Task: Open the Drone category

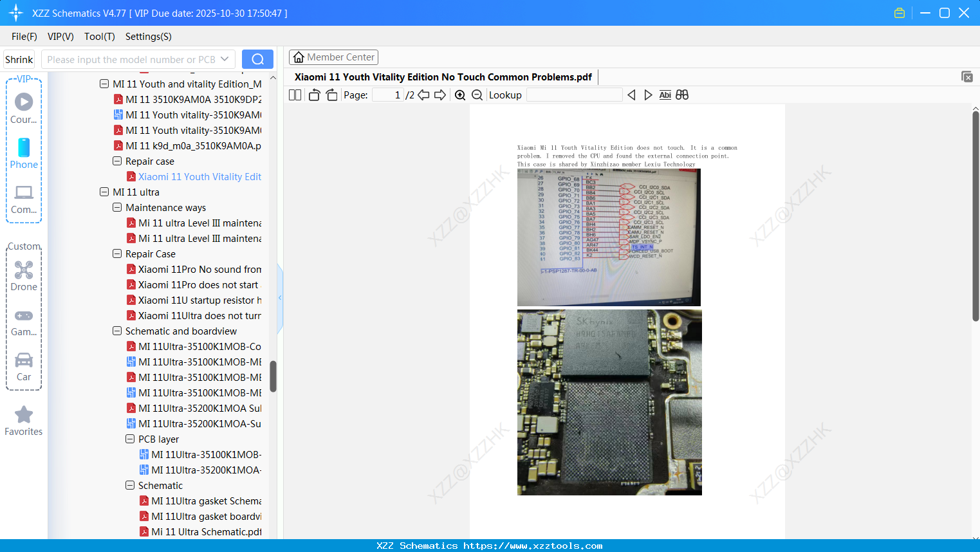Action: click(24, 276)
